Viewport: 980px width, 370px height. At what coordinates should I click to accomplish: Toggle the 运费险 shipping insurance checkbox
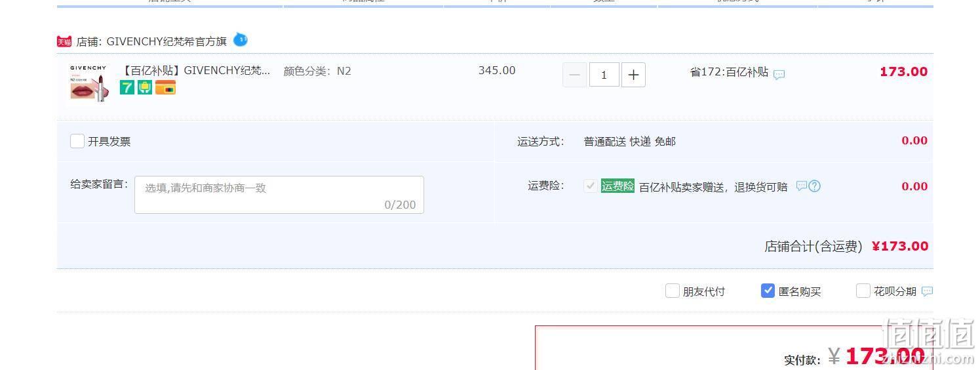coord(590,186)
